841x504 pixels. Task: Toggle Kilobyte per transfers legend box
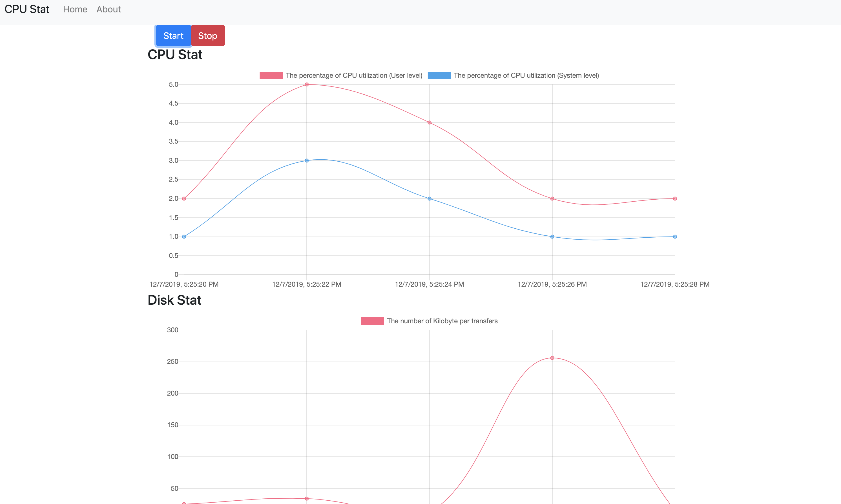[x=372, y=321]
